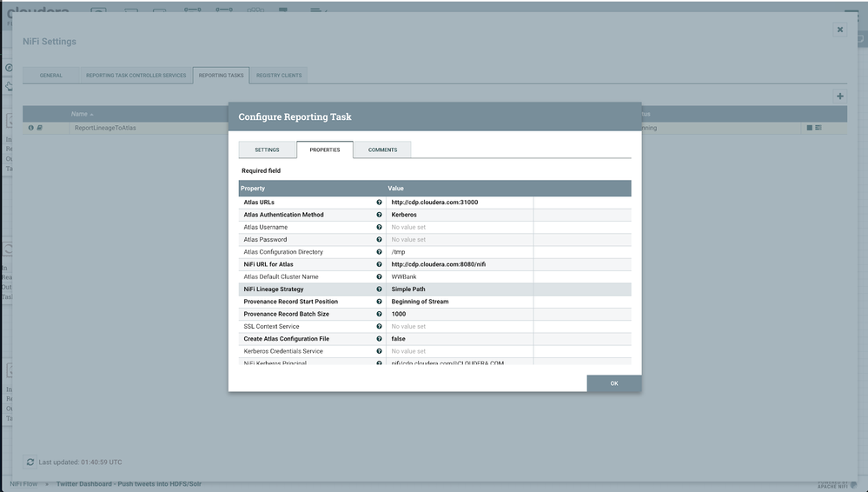Image resolution: width=868 pixels, height=492 pixels.
Task: Click the Provenance Record Batch Size property name
Action: coord(286,314)
